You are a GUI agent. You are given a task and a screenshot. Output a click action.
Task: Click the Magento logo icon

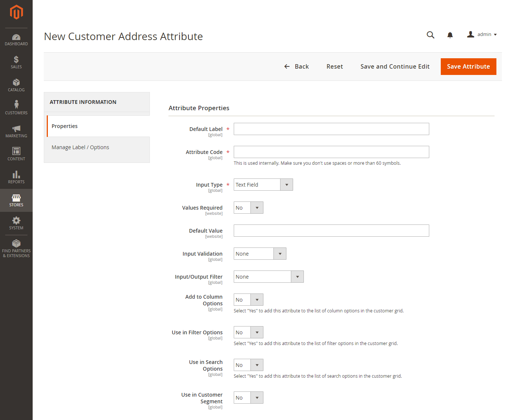tap(16, 12)
